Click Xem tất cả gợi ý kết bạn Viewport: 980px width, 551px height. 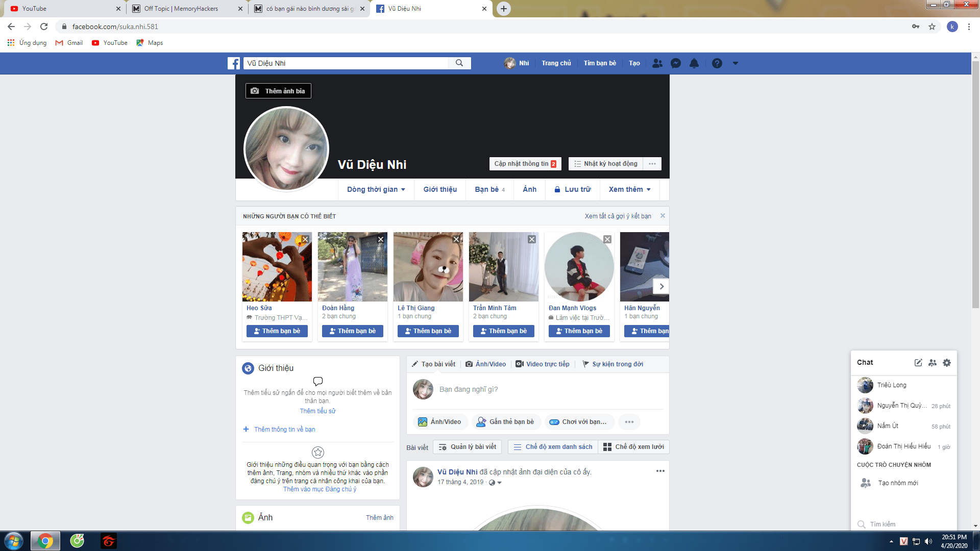[618, 216]
